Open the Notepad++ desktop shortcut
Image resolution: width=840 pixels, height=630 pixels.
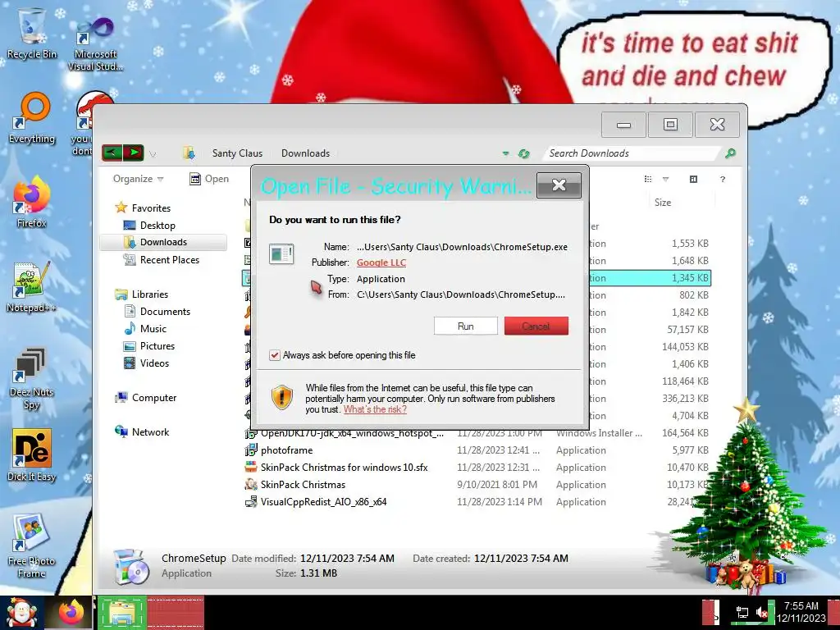[x=32, y=287]
